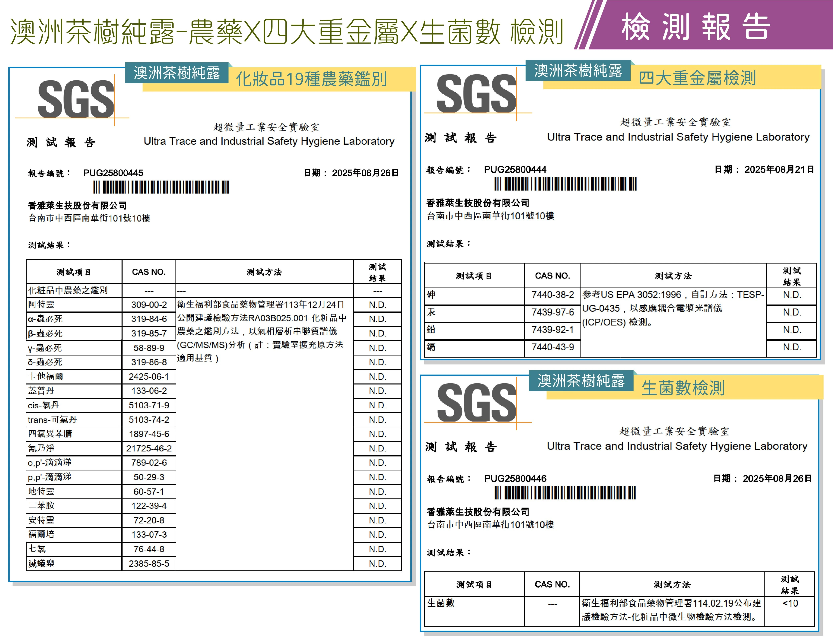The width and height of the screenshot is (833, 644).
Task: Click SGS logo in heavy metals report
Action: 476,94
